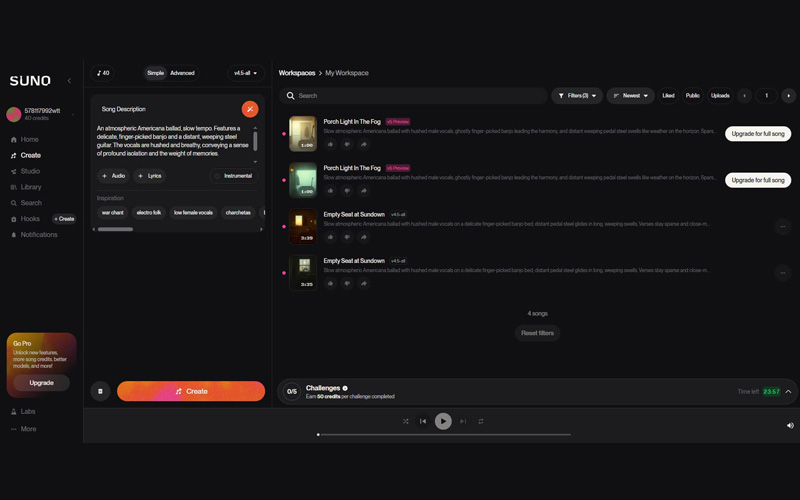Screen dimensions: 800x500
Task: Toggle the Uploads filter
Action: [720, 95]
